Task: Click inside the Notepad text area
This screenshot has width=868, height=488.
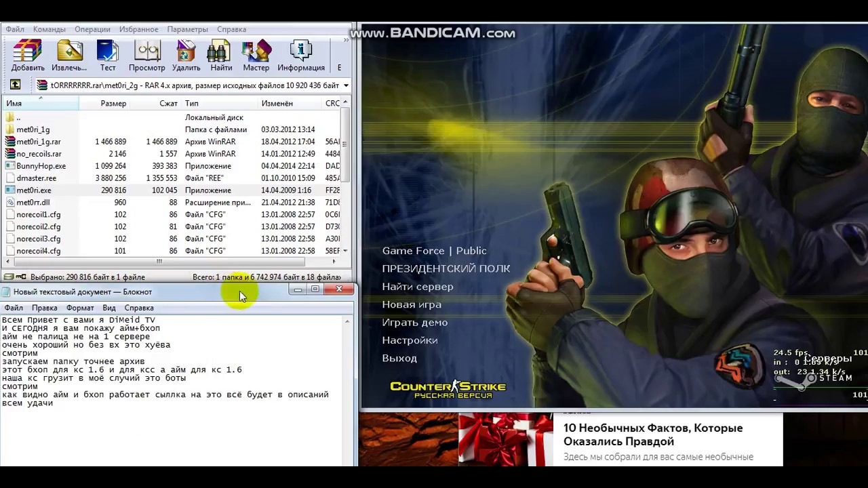Action: [172, 390]
